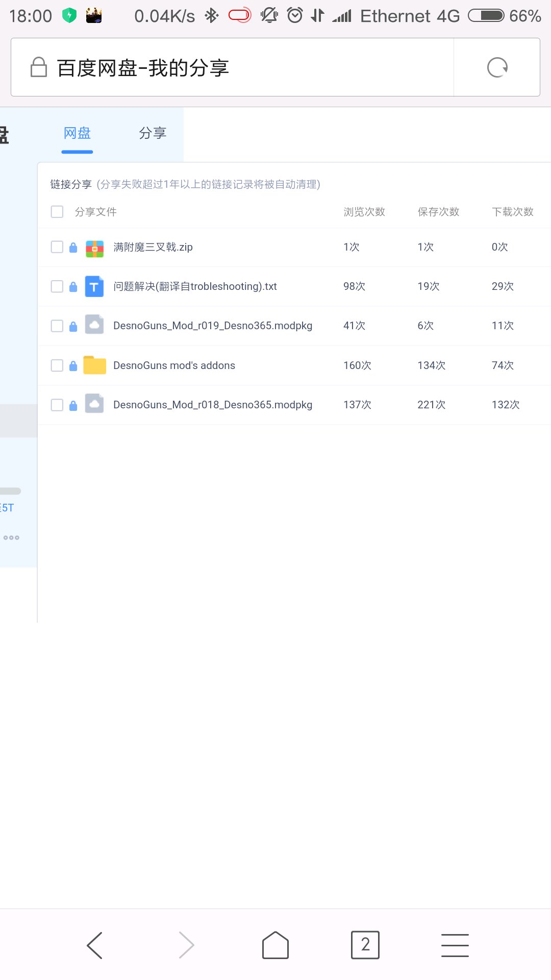The image size is (551, 980).
Task: Click the lock icon beside 问题解决 txt file
Action: pyautogui.click(x=73, y=287)
